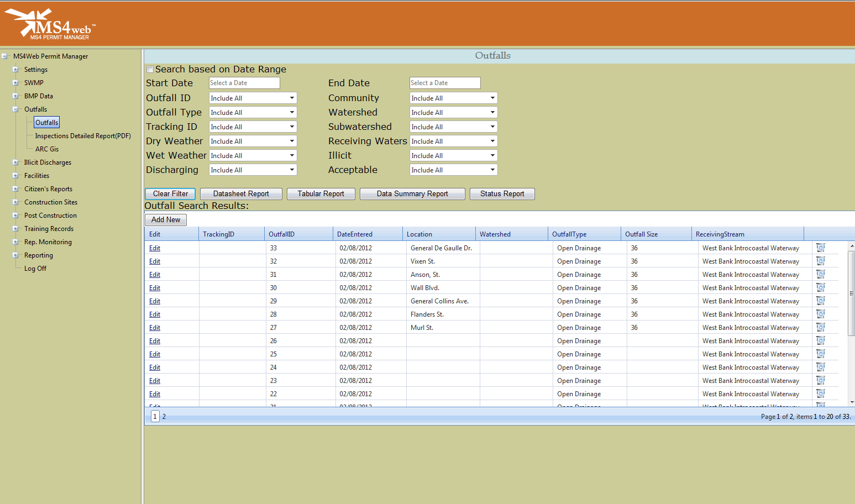Image resolution: width=855 pixels, height=504 pixels.
Task: Click the row icon for Outfall 32
Action: tap(821, 261)
